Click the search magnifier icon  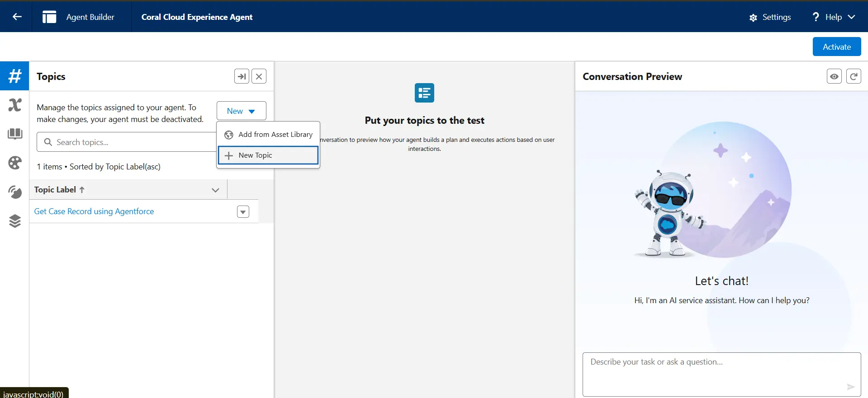point(48,142)
